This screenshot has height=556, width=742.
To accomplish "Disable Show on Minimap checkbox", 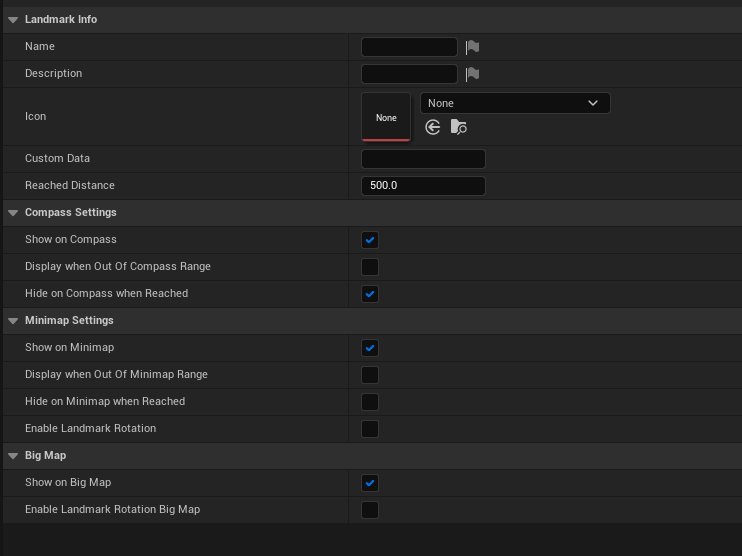I will (370, 348).
